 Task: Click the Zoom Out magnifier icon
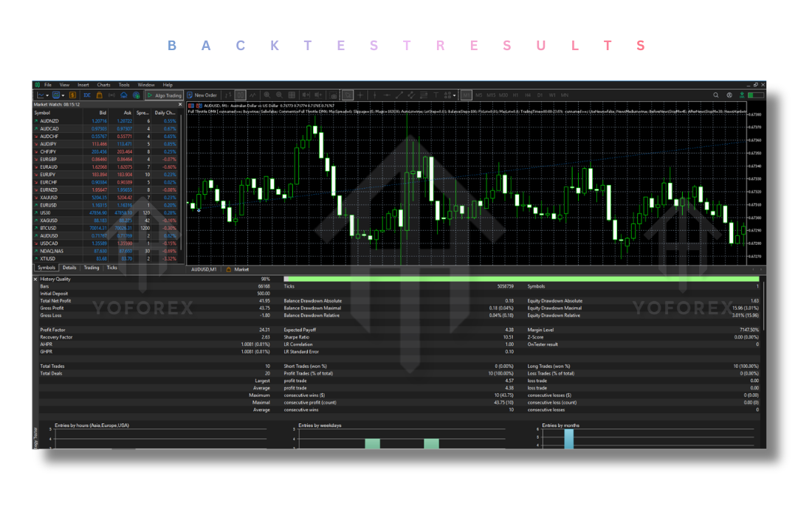279,95
